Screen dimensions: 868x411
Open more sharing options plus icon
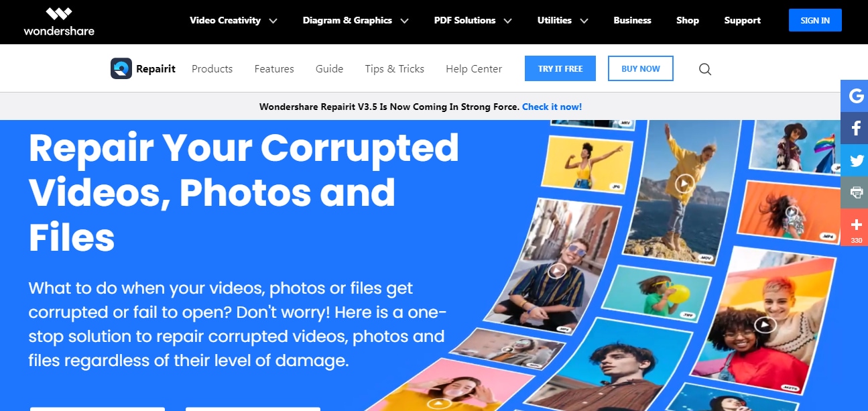[x=856, y=227]
